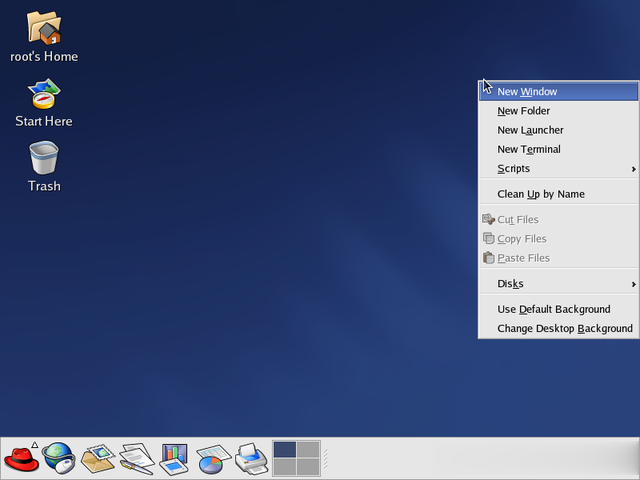Click the greyed Copy Files entry
This screenshot has height=480, width=640.
558,239
